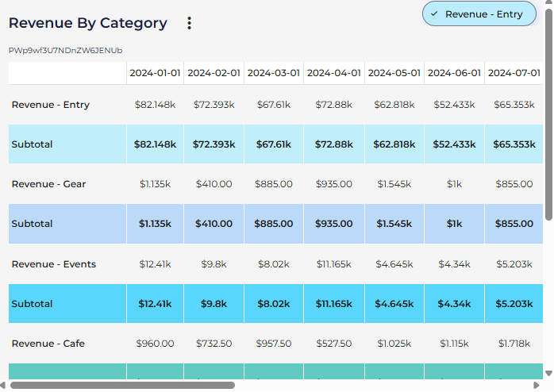Click the scroll down arrow

548,373
